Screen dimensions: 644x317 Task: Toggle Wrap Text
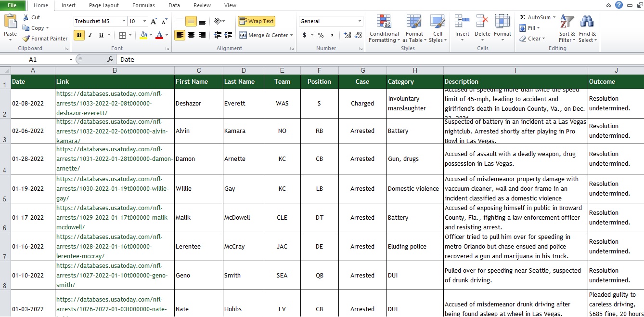256,21
